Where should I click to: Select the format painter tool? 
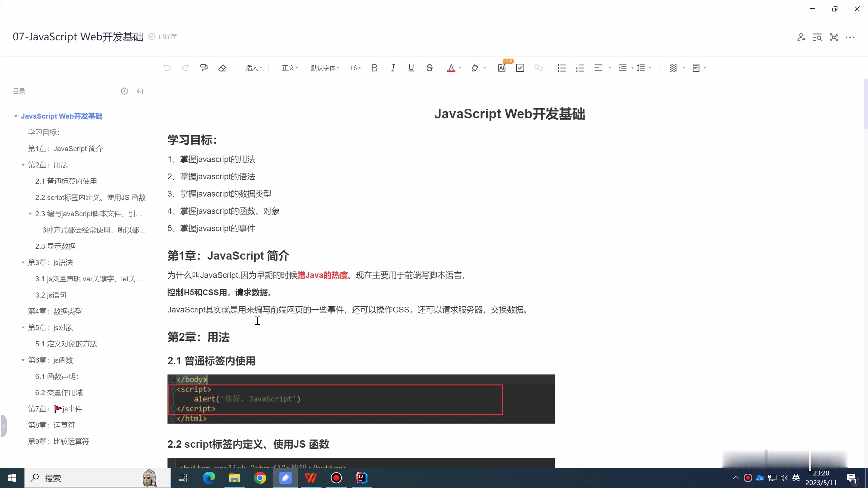tap(204, 68)
